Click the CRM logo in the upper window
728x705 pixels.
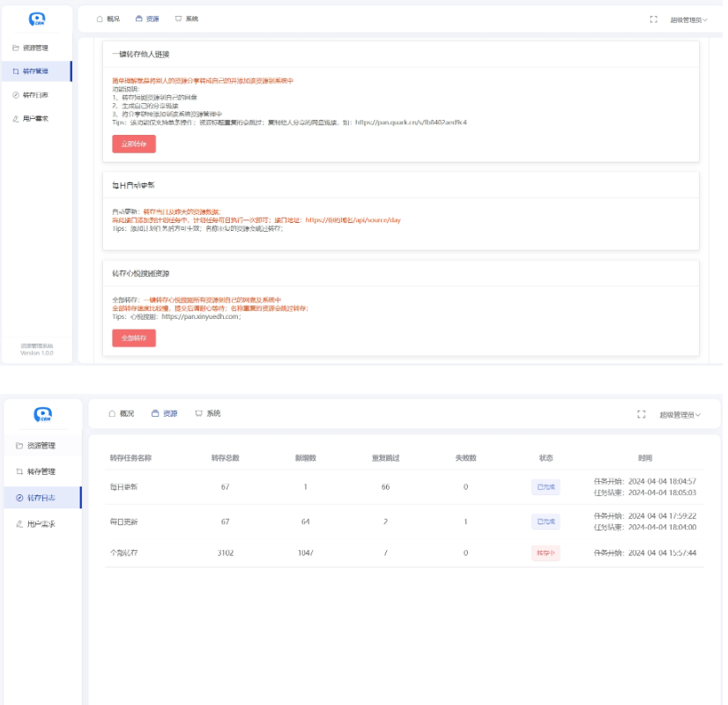(x=36, y=19)
